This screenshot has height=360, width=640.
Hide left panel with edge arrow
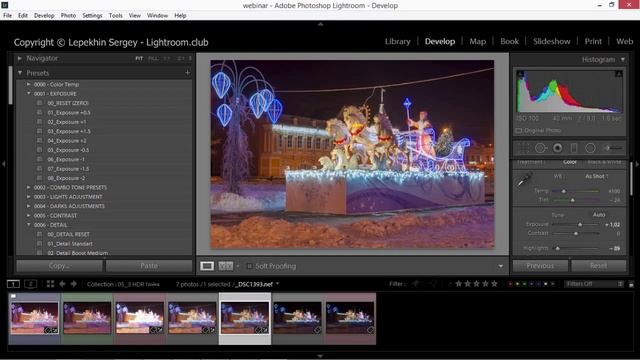tap(3, 164)
